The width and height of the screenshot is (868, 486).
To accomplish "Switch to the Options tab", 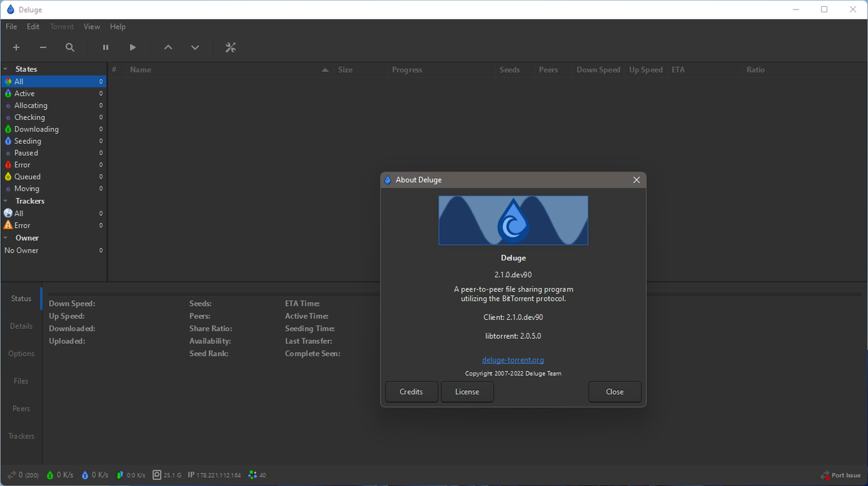I will click(x=21, y=353).
